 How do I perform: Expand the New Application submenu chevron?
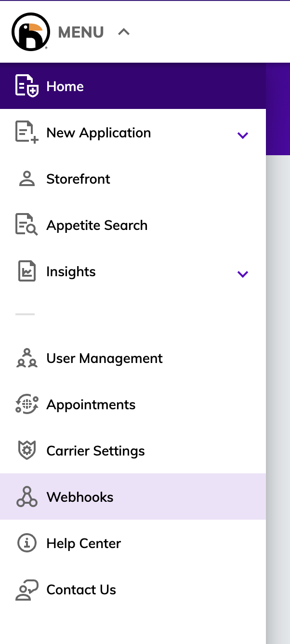[243, 135]
